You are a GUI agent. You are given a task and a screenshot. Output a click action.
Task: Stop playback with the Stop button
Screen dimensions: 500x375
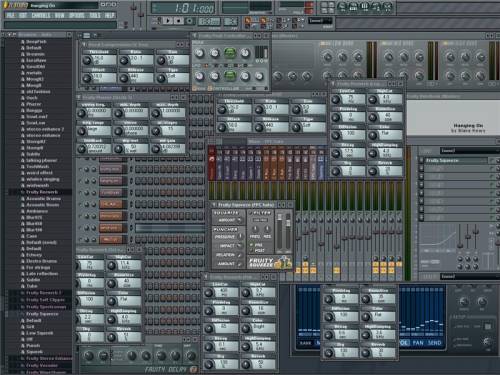click(x=179, y=21)
